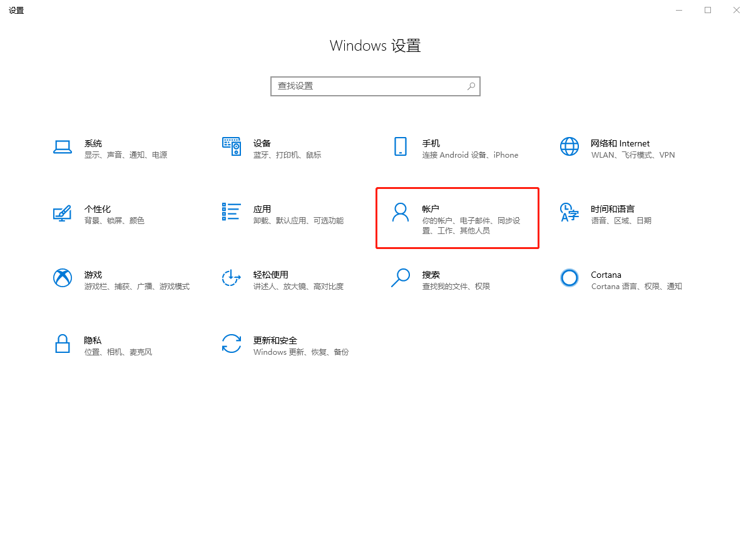Screen dimensions: 751x560
Task: Open the highlighted 帐户 settings
Action: 457,218
